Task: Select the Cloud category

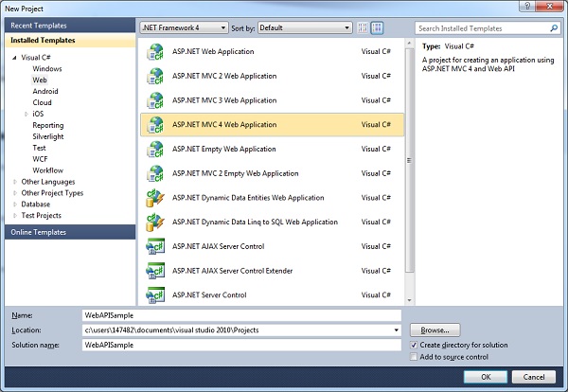Action: (42, 102)
